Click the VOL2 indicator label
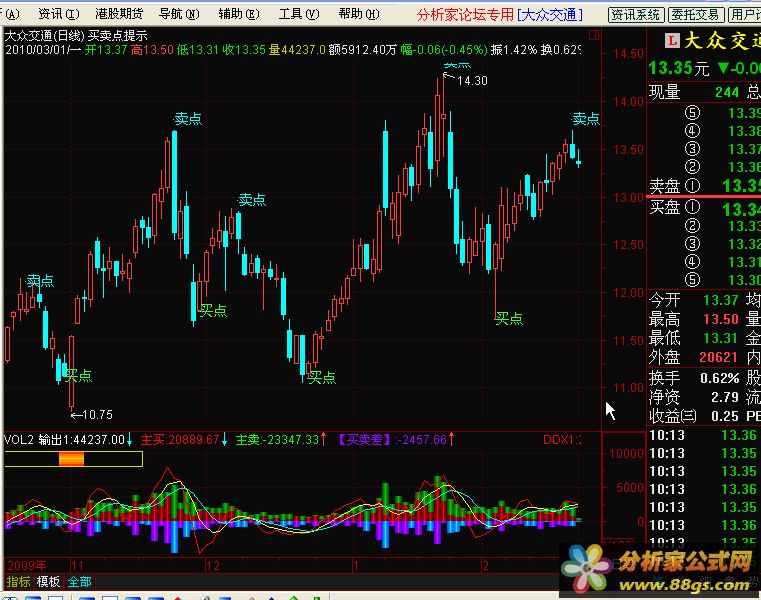The height and width of the screenshot is (600, 761). (18, 440)
